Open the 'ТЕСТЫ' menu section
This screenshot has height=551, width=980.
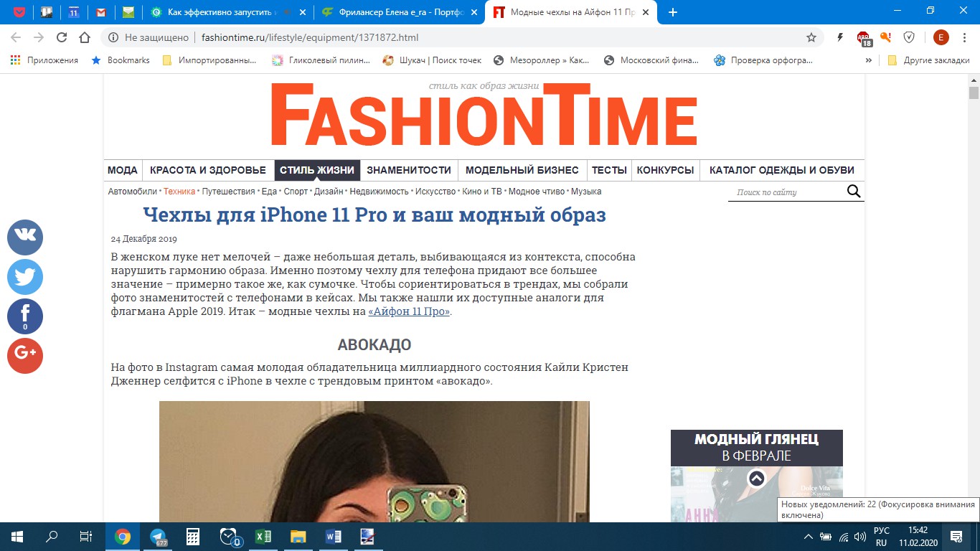[x=609, y=170]
